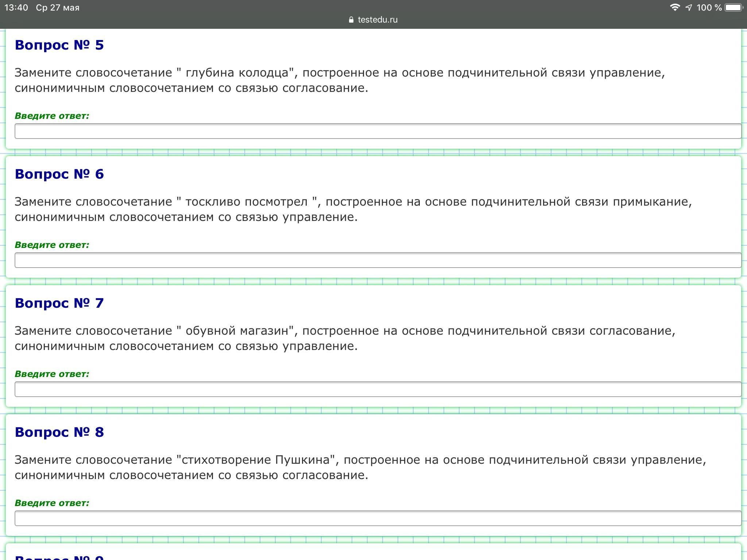Click the 100 % battery percentage text
Screen dimensions: 747x560
pos(709,8)
